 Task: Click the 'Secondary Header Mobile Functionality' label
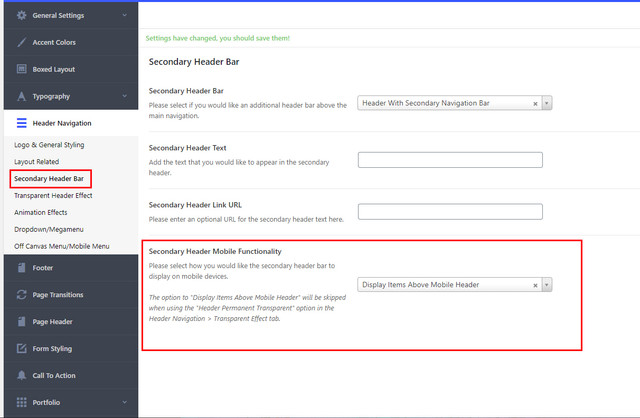click(x=215, y=251)
